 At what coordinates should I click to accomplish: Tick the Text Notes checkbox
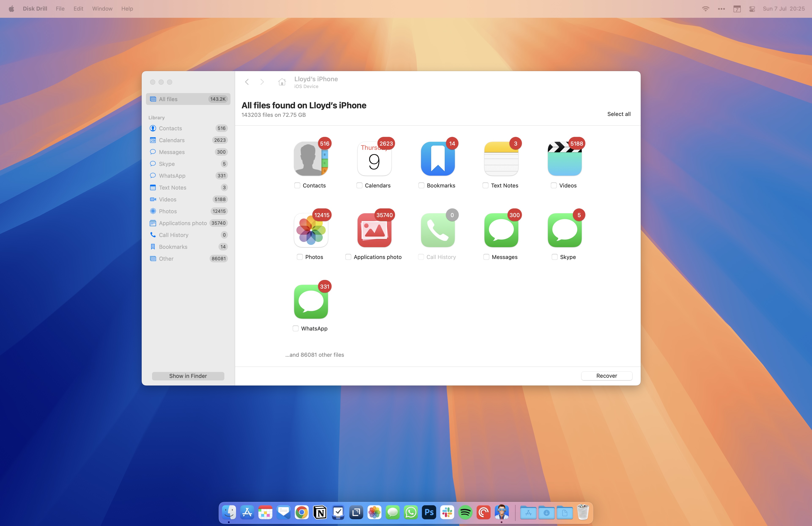click(486, 185)
